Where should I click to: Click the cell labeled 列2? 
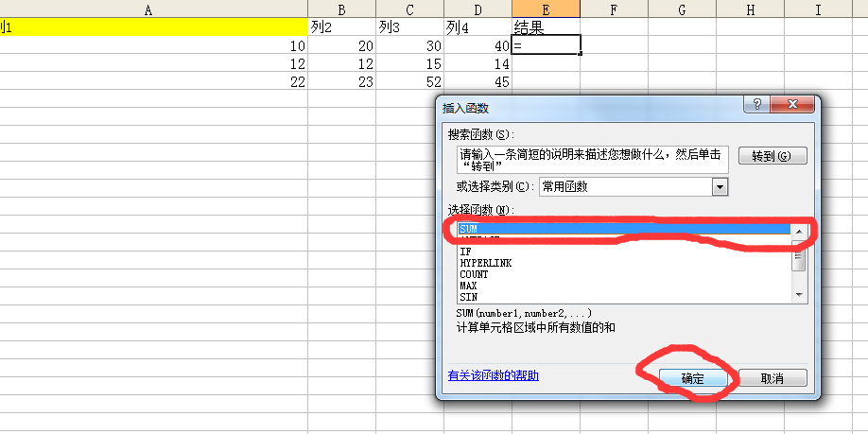pyautogui.click(x=342, y=27)
